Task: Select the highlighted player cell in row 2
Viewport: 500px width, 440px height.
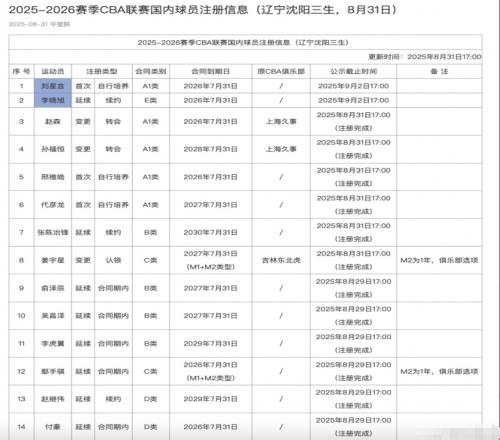Action: coord(53,100)
